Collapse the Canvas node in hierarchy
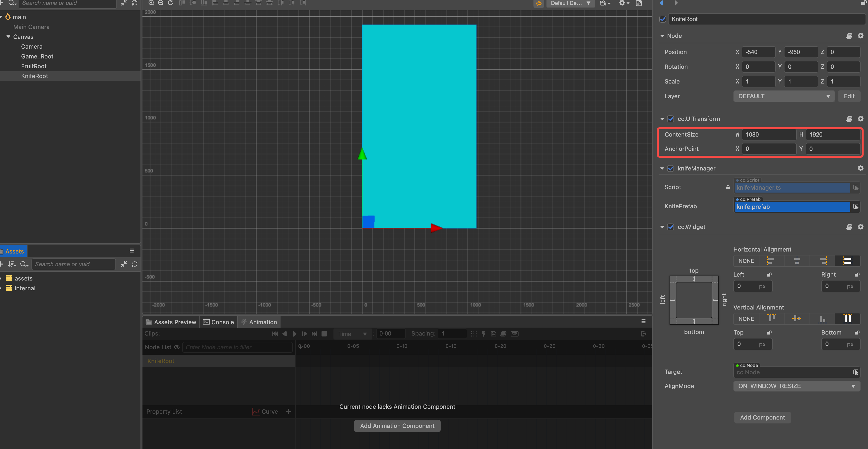This screenshot has height=449, width=868. point(8,37)
